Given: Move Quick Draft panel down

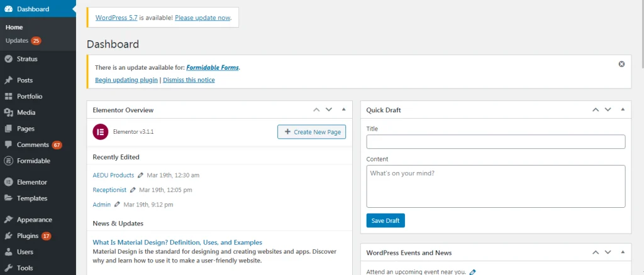Looking at the screenshot, I should pos(608,110).
